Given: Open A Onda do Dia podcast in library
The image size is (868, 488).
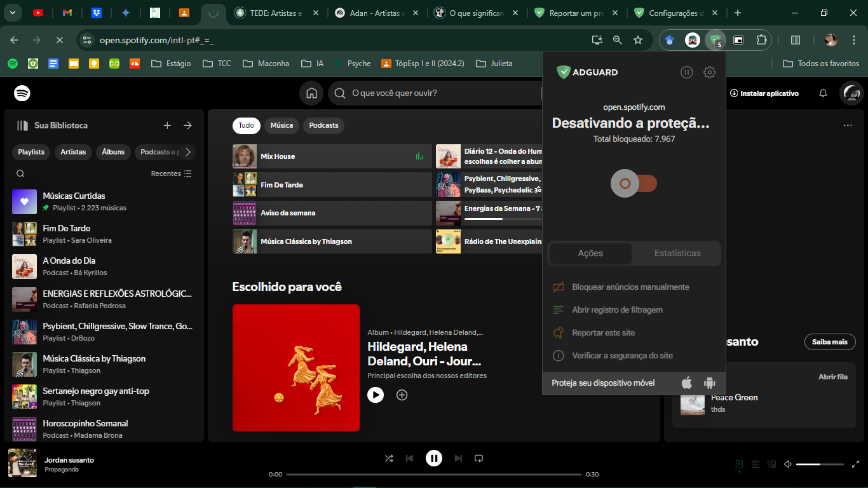Looking at the screenshot, I should coord(104,266).
